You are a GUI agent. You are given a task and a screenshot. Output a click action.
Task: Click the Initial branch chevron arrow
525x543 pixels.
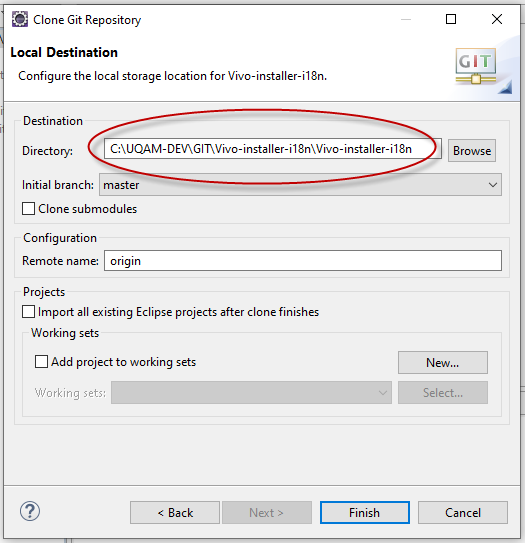[x=493, y=185]
